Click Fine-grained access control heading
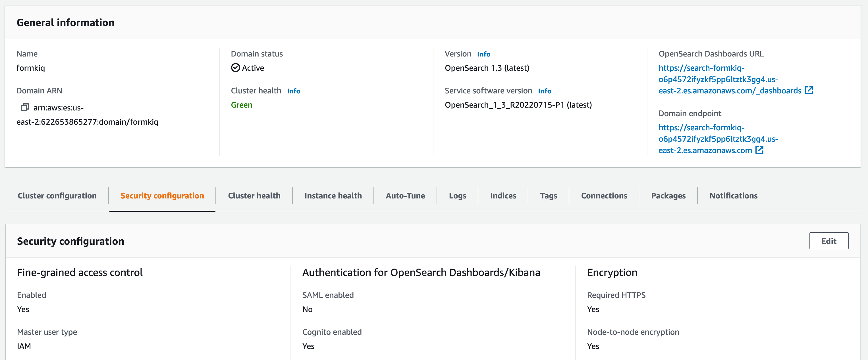 pyautogui.click(x=80, y=272)
